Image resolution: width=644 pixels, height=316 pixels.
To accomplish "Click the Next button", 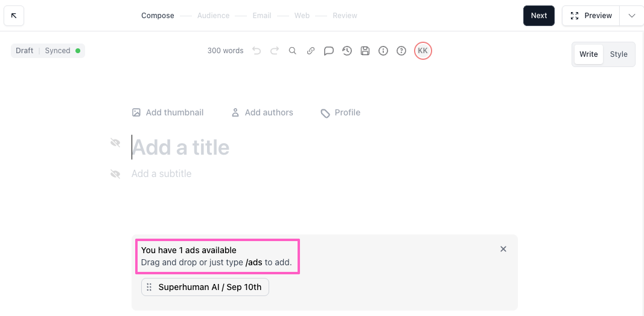I will tap(539, 16).
